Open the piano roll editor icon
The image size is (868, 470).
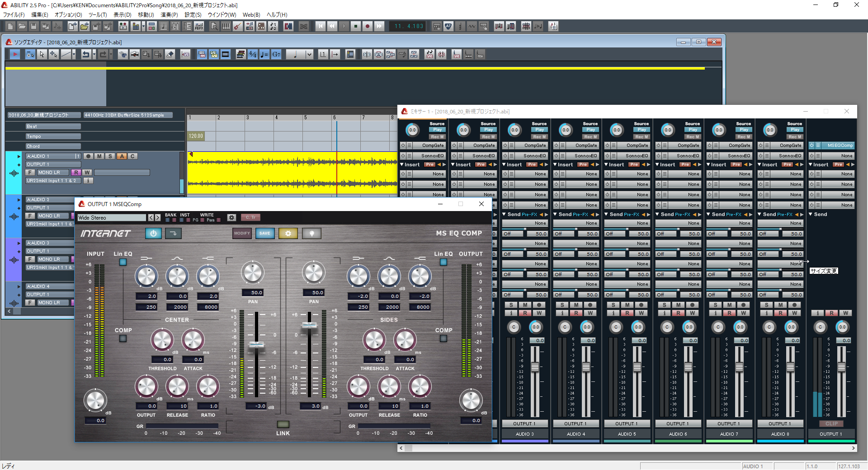tap(226, 26)
